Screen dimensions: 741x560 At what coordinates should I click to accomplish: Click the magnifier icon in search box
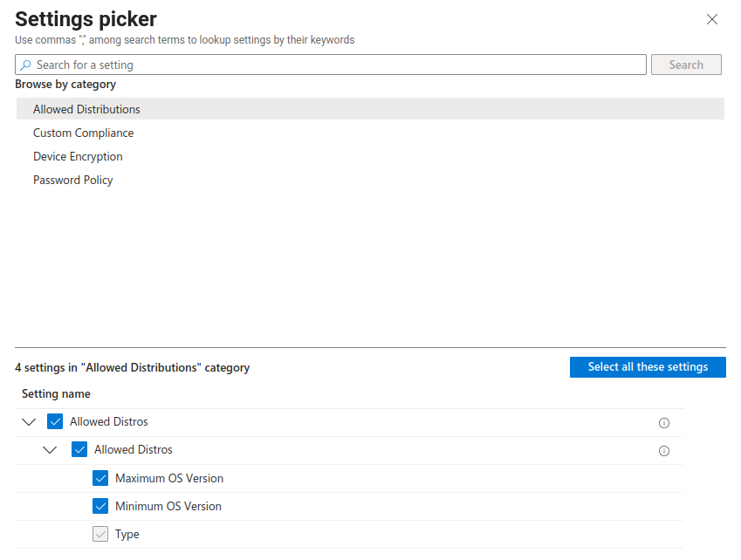(26, 65)
